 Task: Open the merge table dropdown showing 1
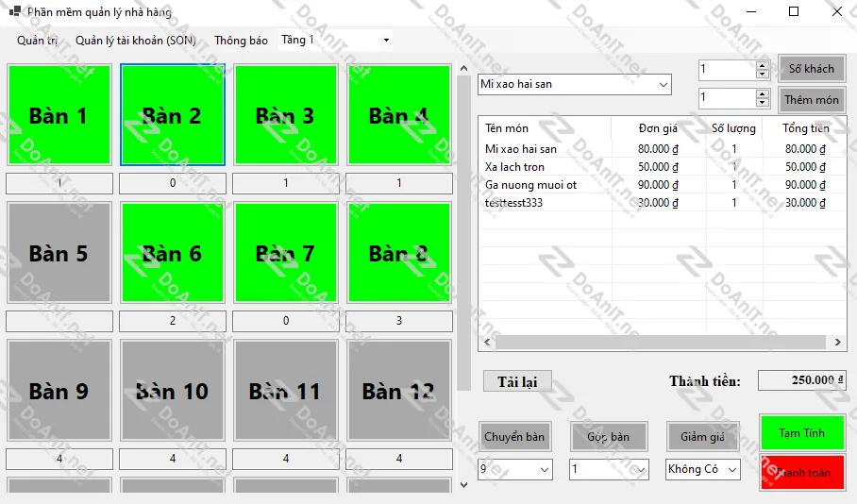pos(640,470)
